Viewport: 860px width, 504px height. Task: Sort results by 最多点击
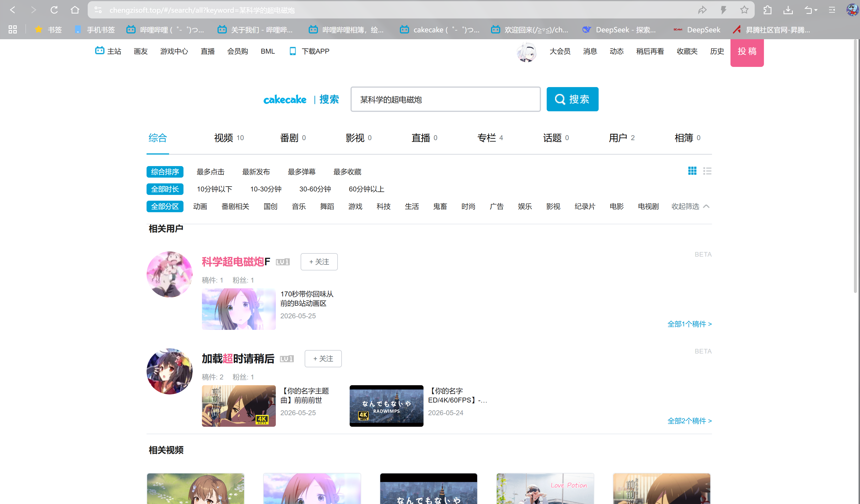(210, 172)
